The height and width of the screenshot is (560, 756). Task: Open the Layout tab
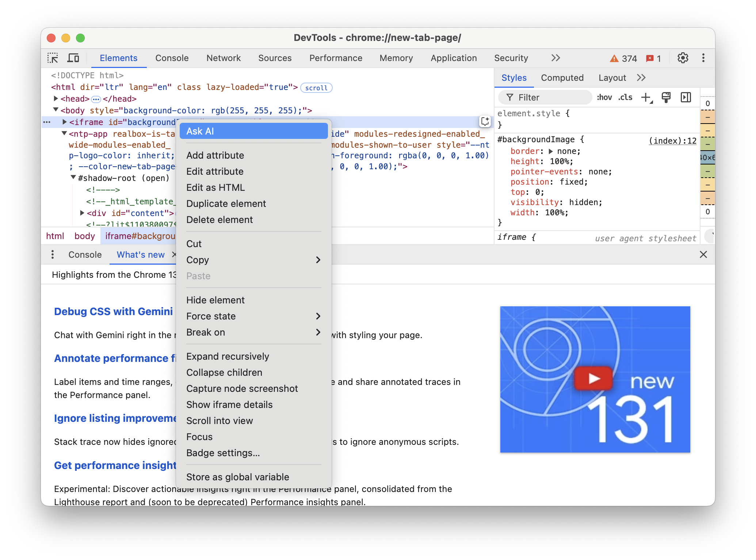(612, 78)
